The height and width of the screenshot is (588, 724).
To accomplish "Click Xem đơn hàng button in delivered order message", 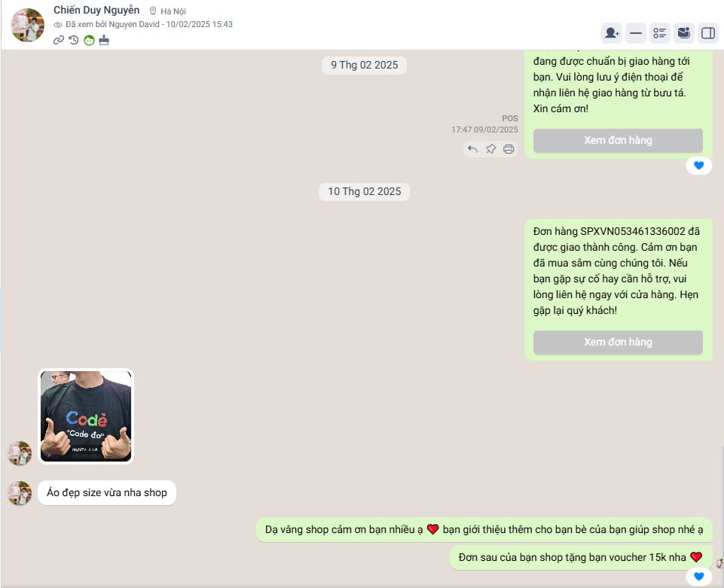I will coord(618,342).
